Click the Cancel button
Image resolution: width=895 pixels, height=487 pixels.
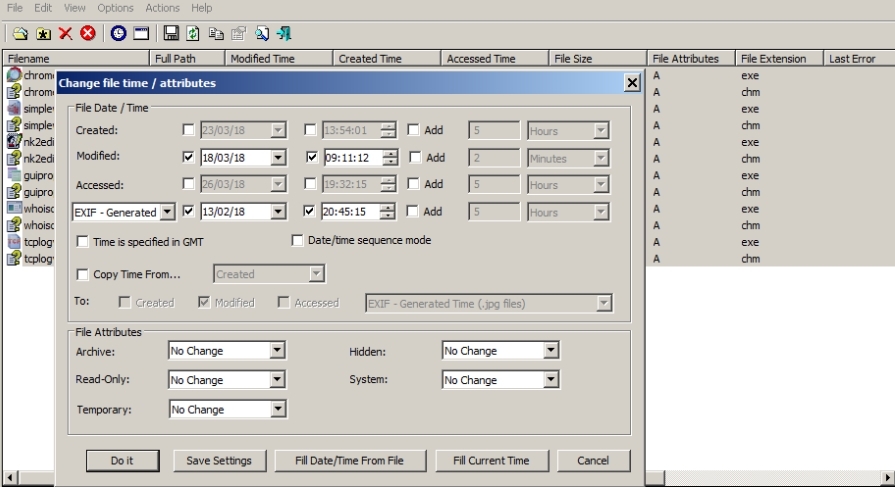click(x=592, y=460)
